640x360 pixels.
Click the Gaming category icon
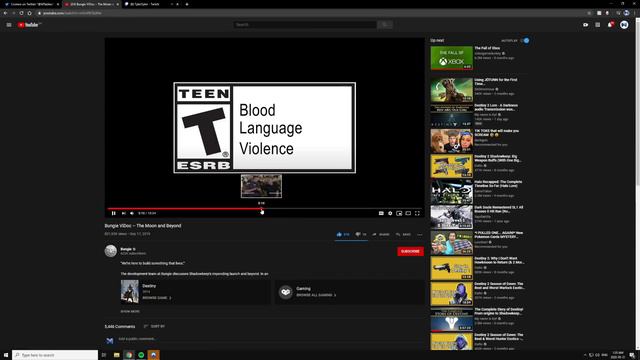click(x=285, y=292)
